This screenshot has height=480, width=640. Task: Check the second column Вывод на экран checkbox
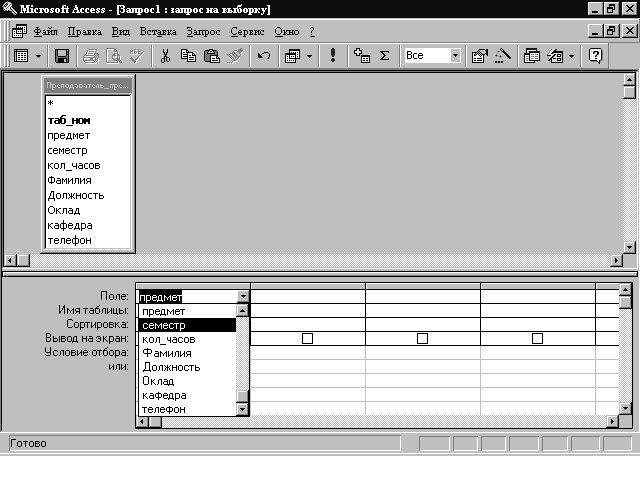[307, 338]
